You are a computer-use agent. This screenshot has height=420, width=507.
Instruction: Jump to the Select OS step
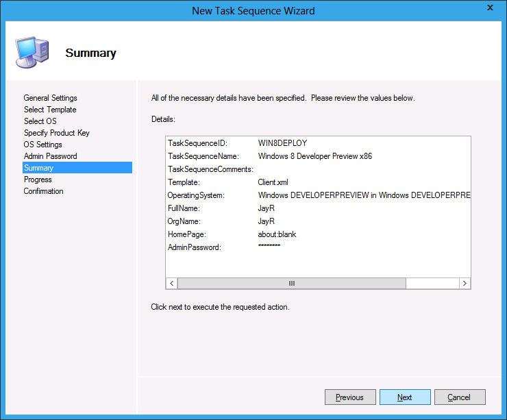point(40,121)
